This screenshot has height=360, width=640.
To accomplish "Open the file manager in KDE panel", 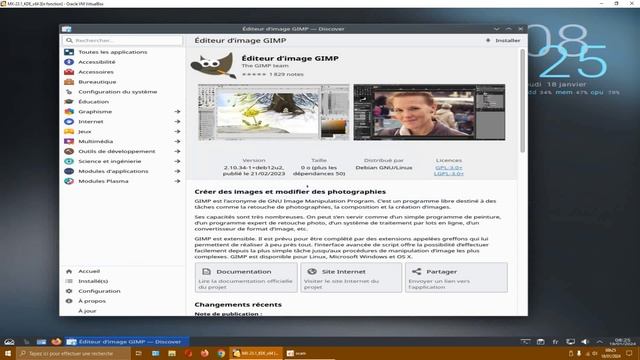I will click(41, 342).
